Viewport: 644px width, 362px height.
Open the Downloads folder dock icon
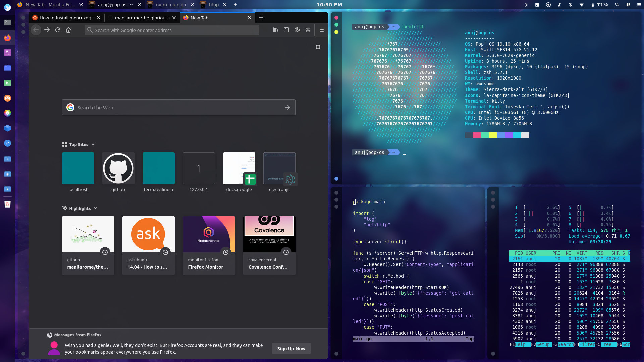[7, 189]
